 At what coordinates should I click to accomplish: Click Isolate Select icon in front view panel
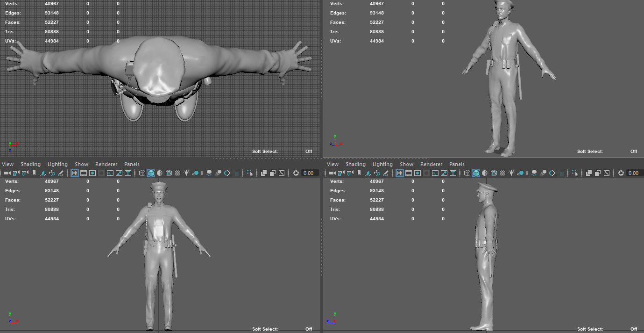point(250,173)
